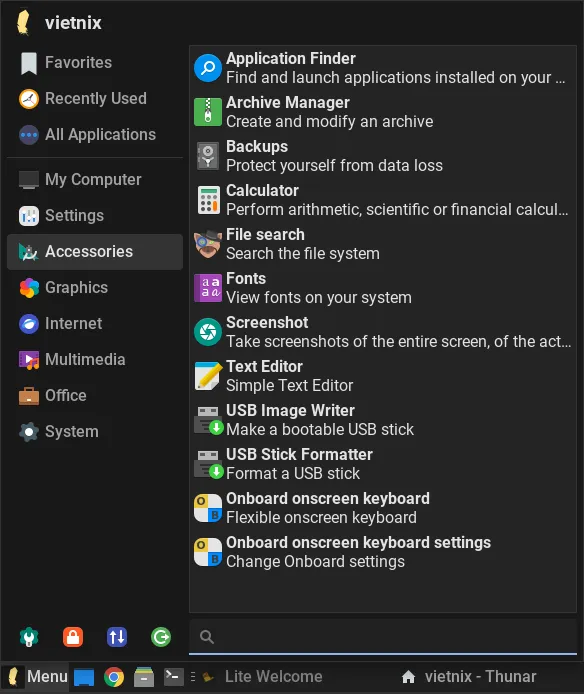Image resolution: width=584 pixels, height=694 pixels.
Task: Click the green log out icon
Action: 161,637
